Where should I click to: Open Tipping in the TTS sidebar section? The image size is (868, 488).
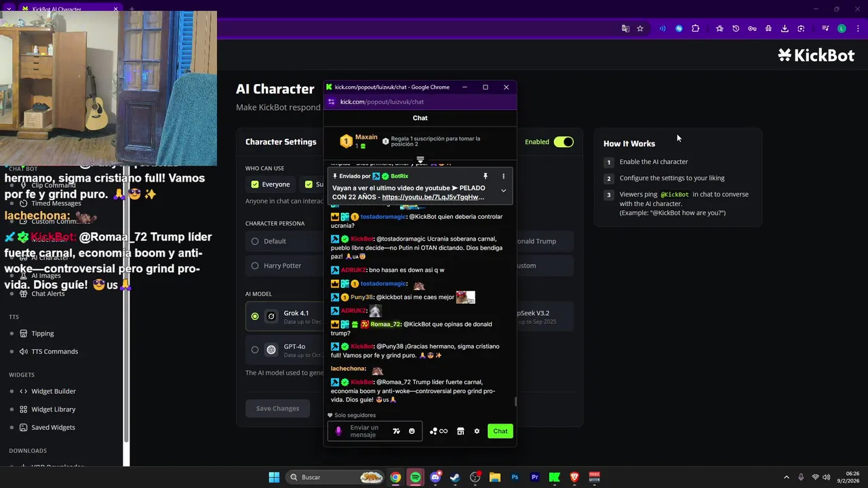(x=42, y=333)
